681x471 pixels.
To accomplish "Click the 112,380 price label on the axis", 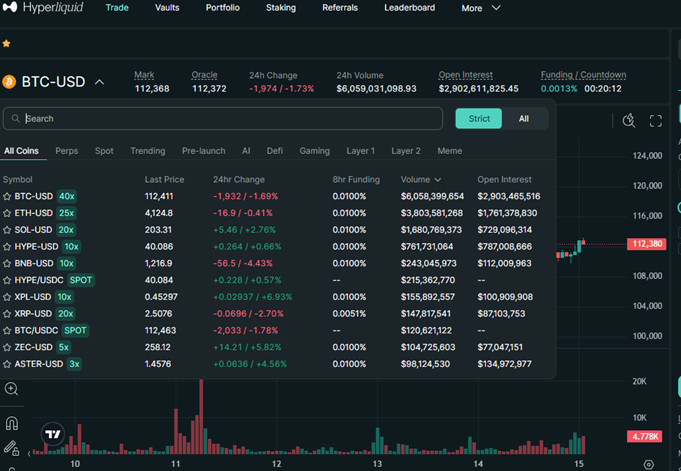I will click(x=645, y=244).
